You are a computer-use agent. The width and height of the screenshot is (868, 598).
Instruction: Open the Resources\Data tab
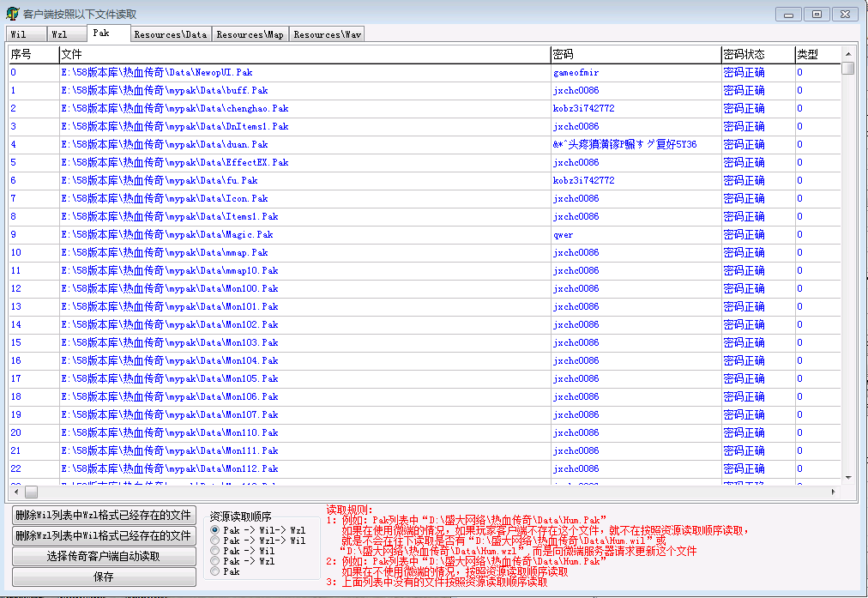coord(171,34)
